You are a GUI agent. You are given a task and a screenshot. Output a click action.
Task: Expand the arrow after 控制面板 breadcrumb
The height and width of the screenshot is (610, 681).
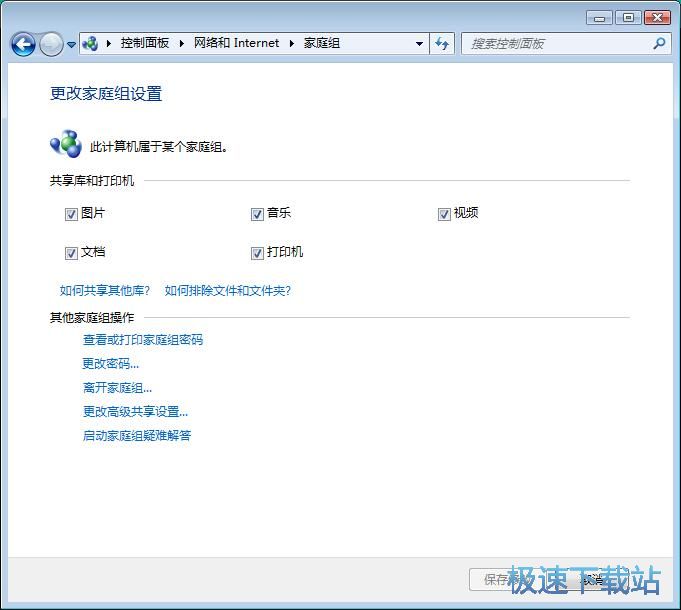click(x=182, y=43)
